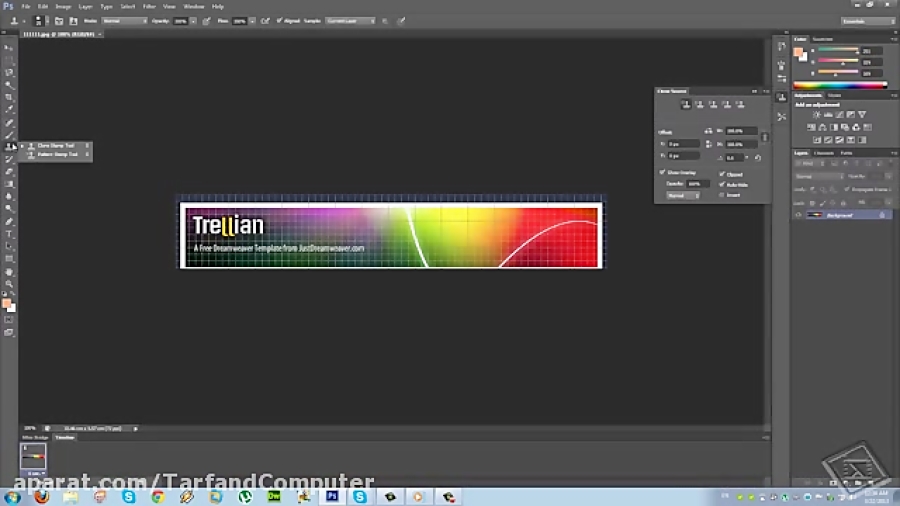Select the Eraser tool
Viewport: 900px width, 506px height.
[x=9, y=172]
